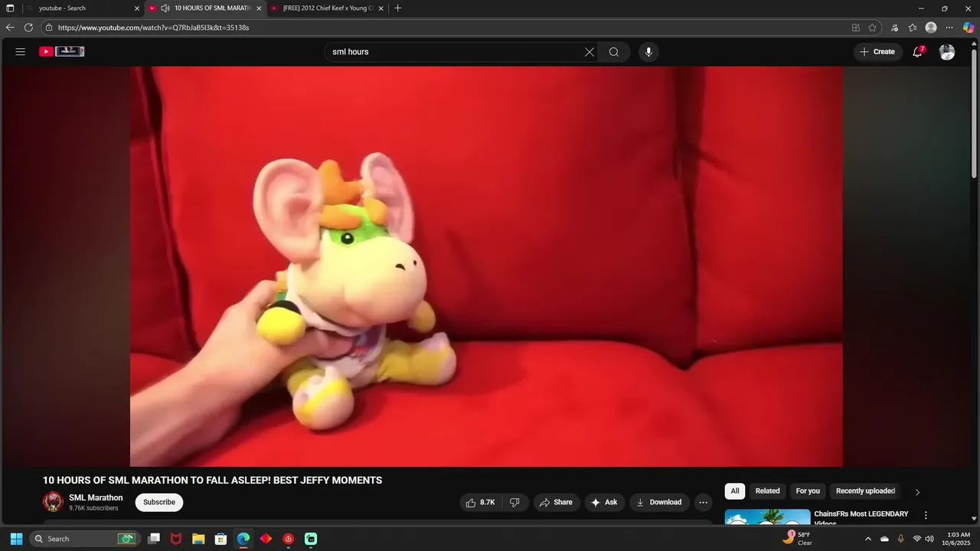Screen dimensions: 980x551
Task: Open Task View on taskbar
Action: (154, 539)
